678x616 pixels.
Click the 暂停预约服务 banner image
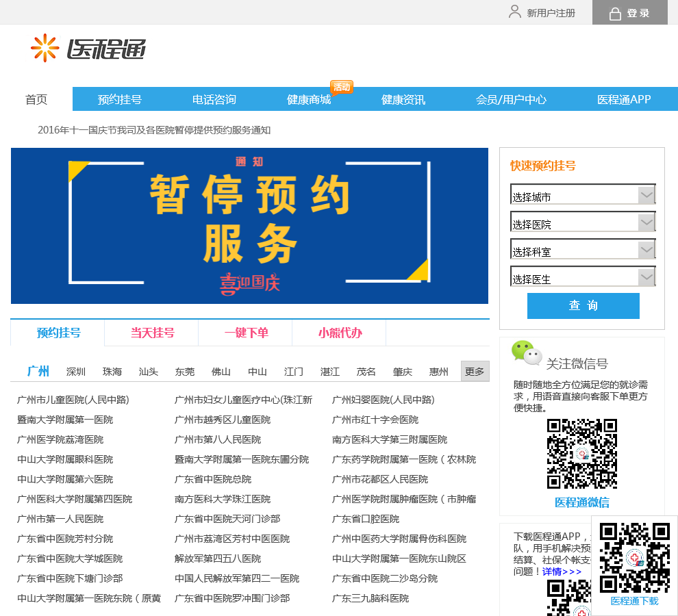(x=249, y=226)
